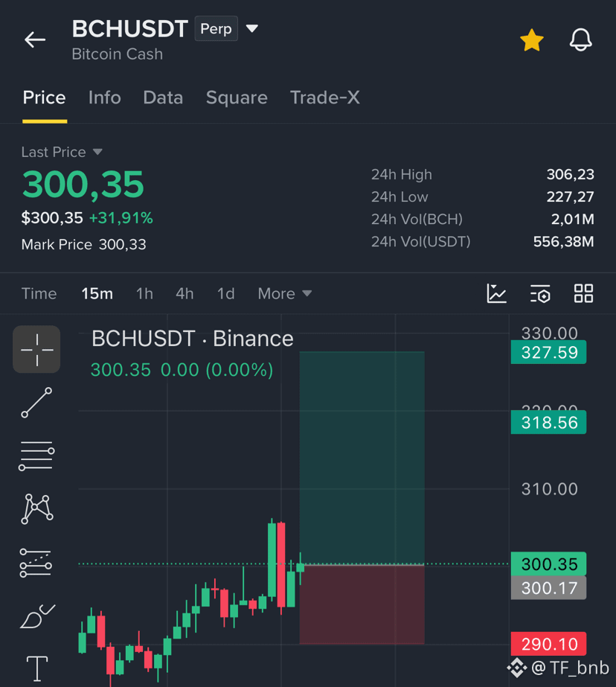
Task: Click the +31,91% change text
Action: (x=121, y=218)
